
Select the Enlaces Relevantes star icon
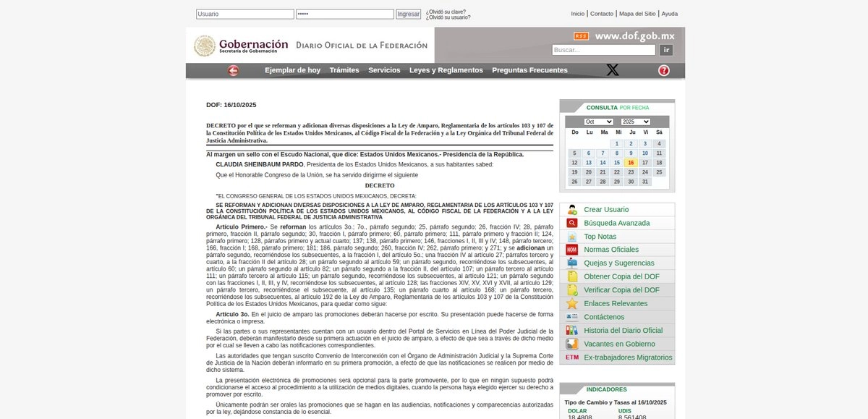coord(571,303)
